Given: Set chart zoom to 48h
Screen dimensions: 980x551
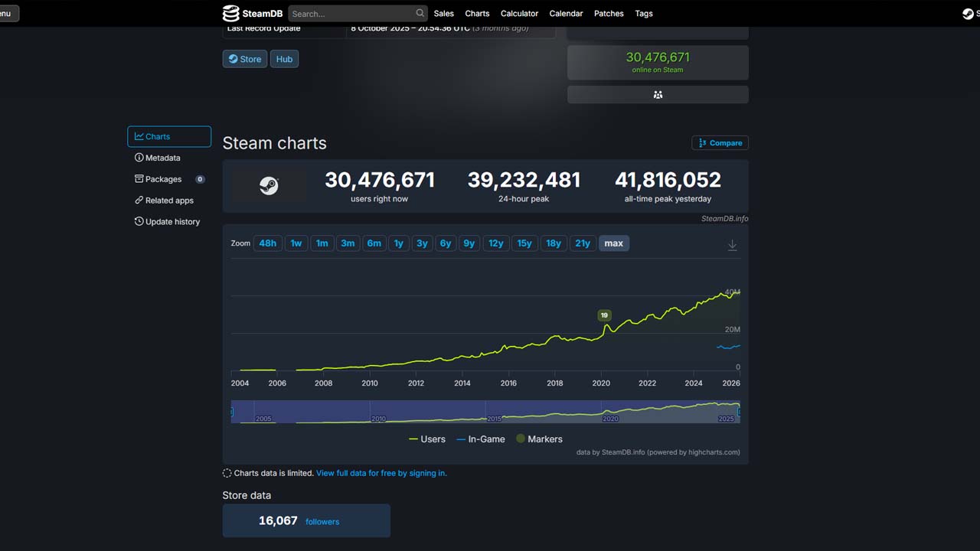Looking at the screenshot, I should coord(267,243).
